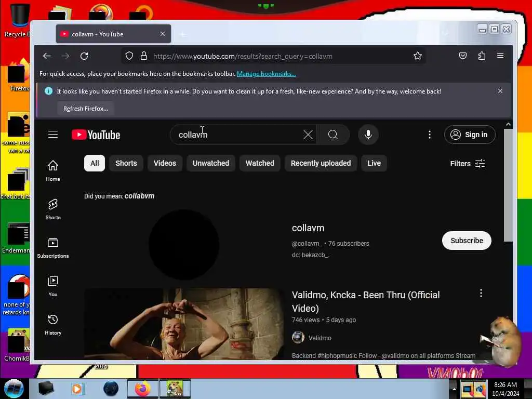Click the network tray icon

point(467,389)
